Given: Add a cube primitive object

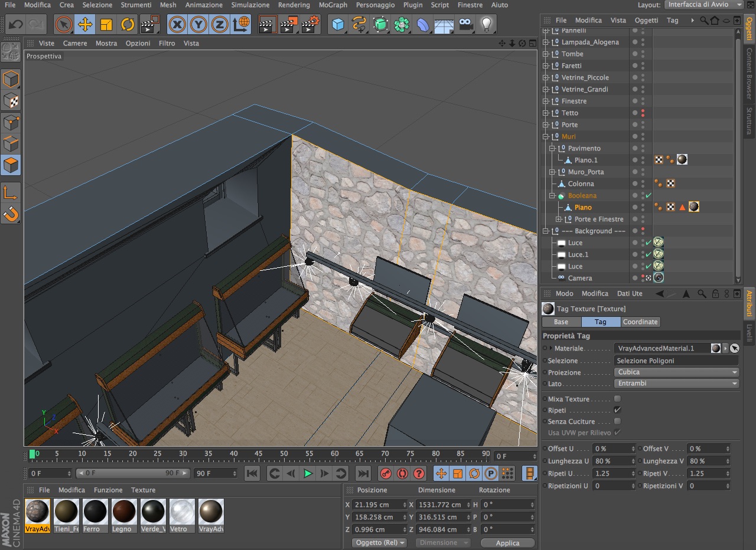Looking at the screenshot, I should [338, 25].
